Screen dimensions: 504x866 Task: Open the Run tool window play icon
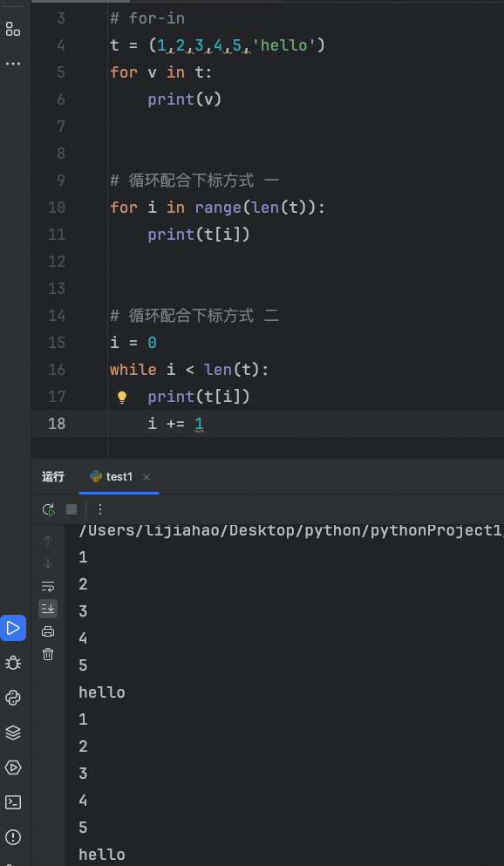pos(13,628)
